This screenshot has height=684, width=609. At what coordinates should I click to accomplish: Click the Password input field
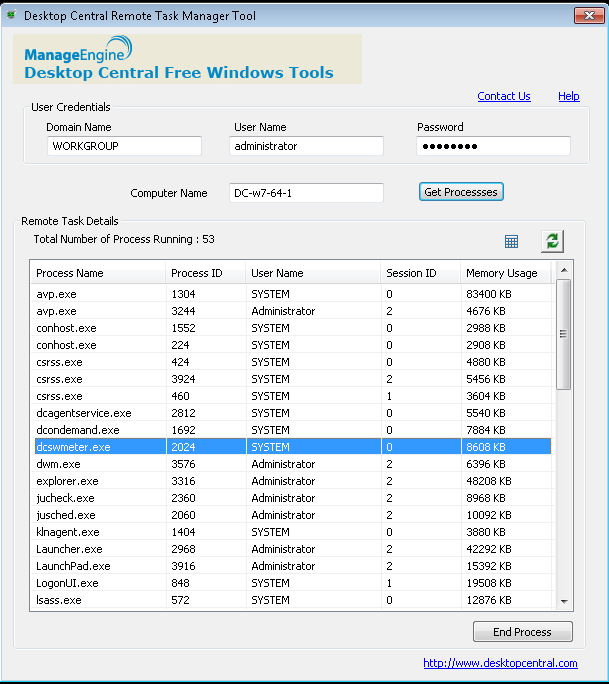(x=493, y=146)
